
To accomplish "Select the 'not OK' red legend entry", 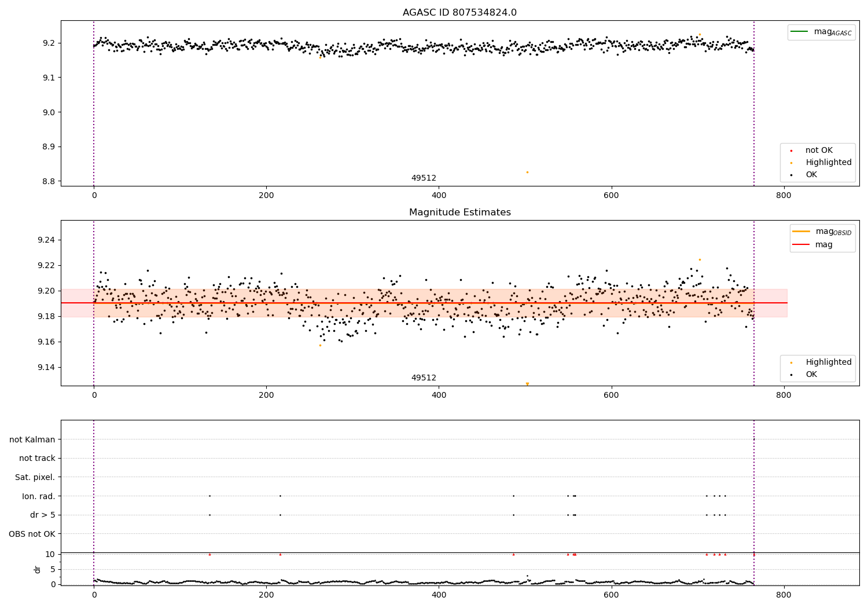I will (x=818, y=151).
